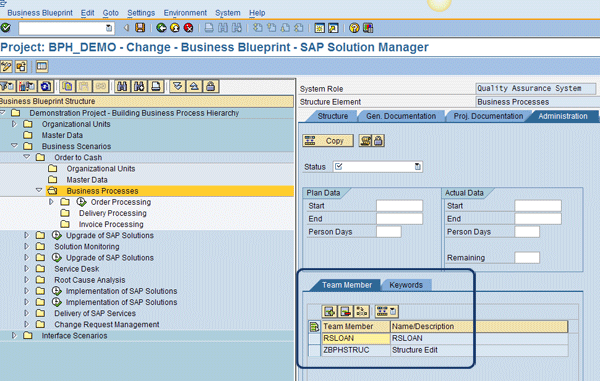600x381 pixels.
Task: Click the Print icon above the structure tree
Action: pos(156,86)
